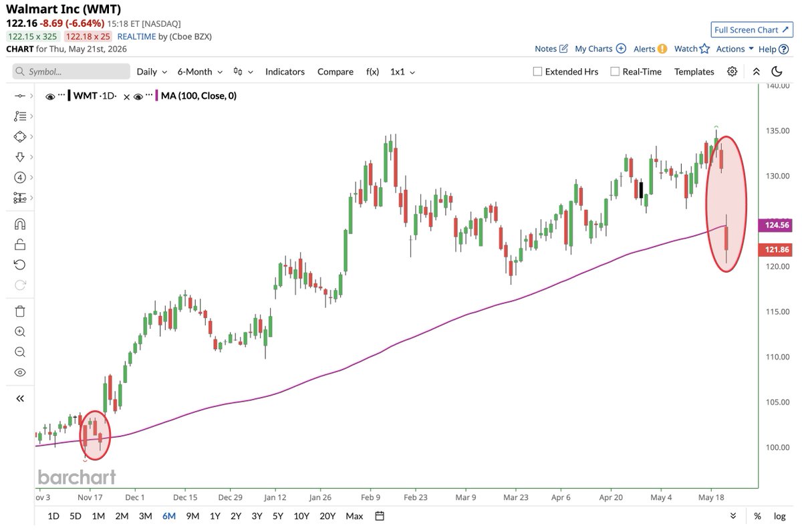This screenshot has height=532, width=802.
Task: Select the 3M time range
Action: coord(145,516)
